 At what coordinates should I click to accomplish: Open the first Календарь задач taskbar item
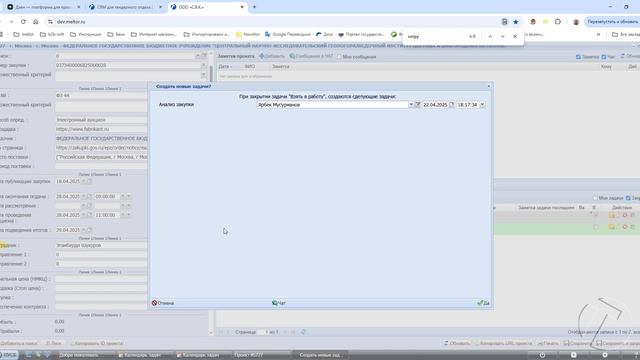[142, 355]
